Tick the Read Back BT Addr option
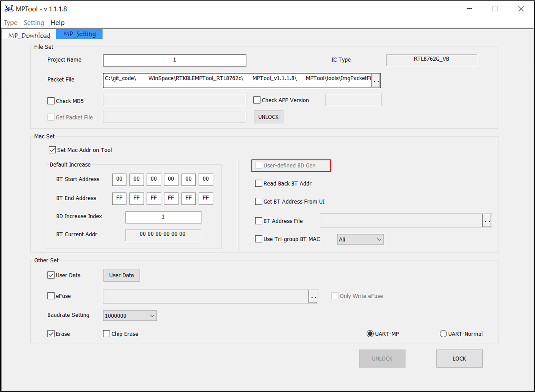 pyautogui.click(x=258, y=183)
